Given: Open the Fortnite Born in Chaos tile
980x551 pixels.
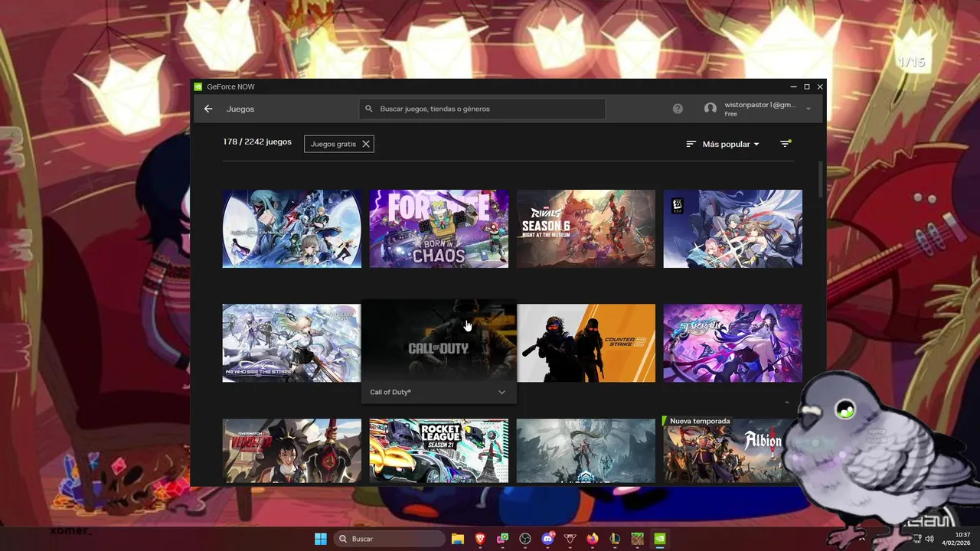Looking at the screenshot, I should click(439, 229).
